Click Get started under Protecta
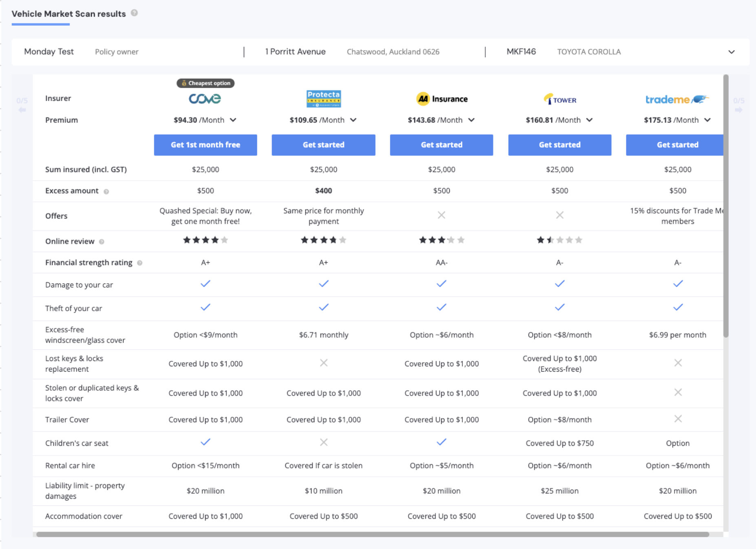Viewport: 756px width, 549px height. tap(324, 145)
